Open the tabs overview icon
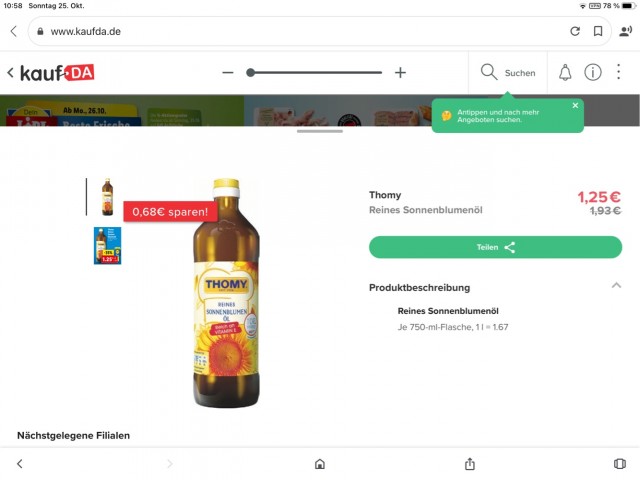Image resolution: width=640 pixels, height=480 pixels. (x=620, y=464)
